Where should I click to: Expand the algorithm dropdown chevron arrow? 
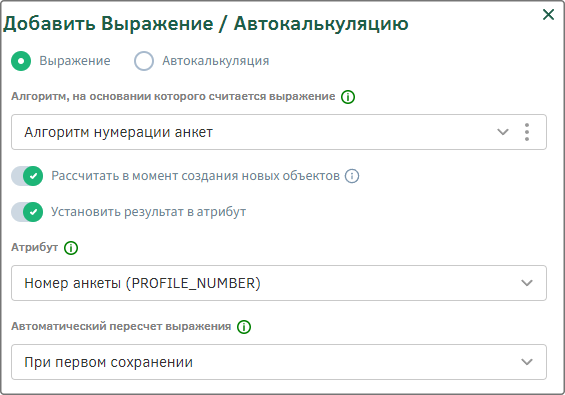point(503,132)
